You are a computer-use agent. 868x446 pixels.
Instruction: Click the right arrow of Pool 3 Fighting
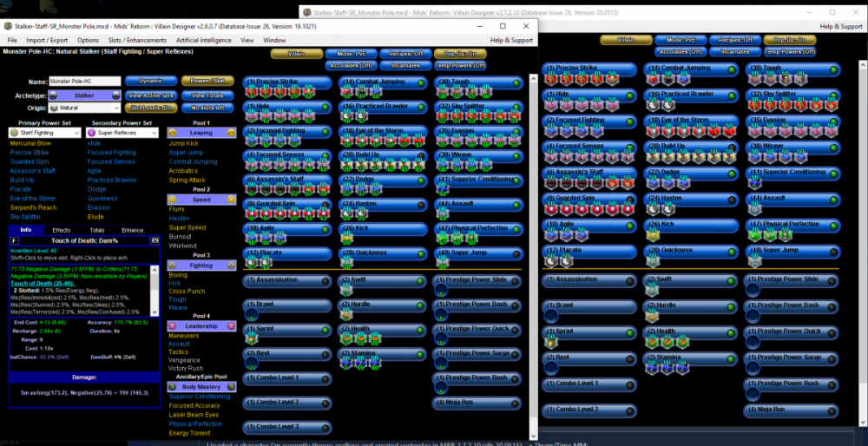[x=232, y=266]
